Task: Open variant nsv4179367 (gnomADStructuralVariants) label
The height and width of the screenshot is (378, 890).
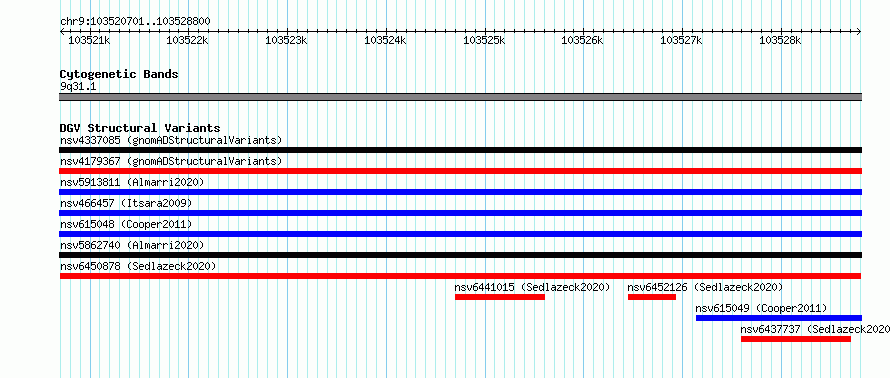Action: [171, 161]
